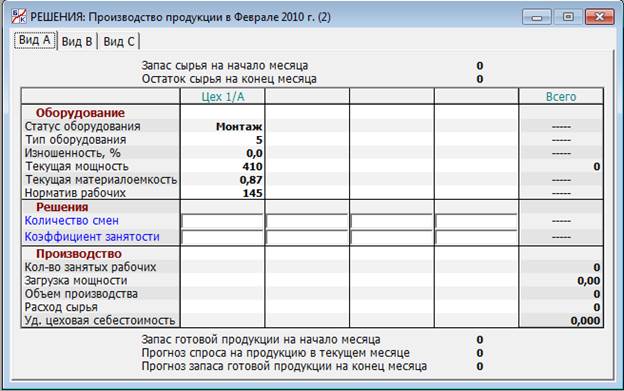
Task: Click the Запас сырья на начало месяца text
Action: [x=225, y=66]
